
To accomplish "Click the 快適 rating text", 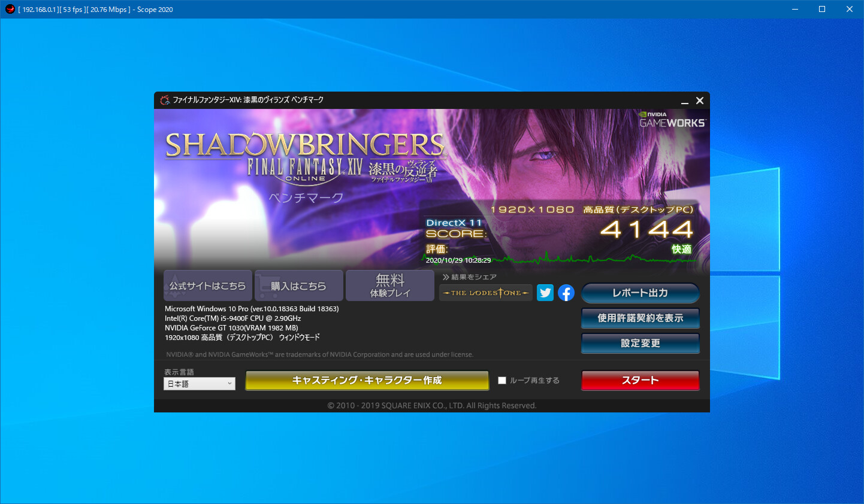I will 682,249.
